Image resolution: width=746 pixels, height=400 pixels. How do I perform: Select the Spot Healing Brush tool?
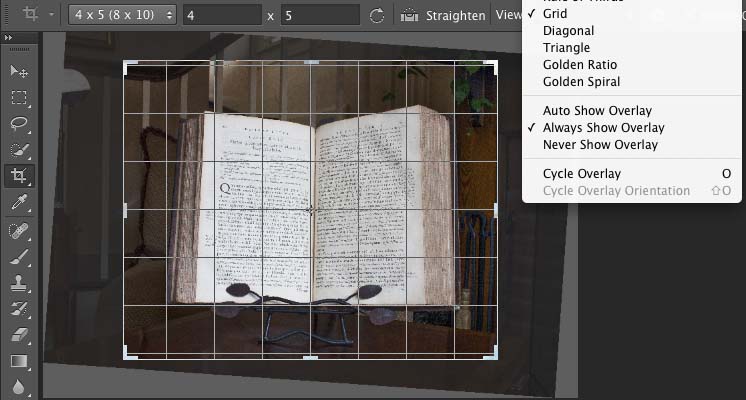point(19,230)
